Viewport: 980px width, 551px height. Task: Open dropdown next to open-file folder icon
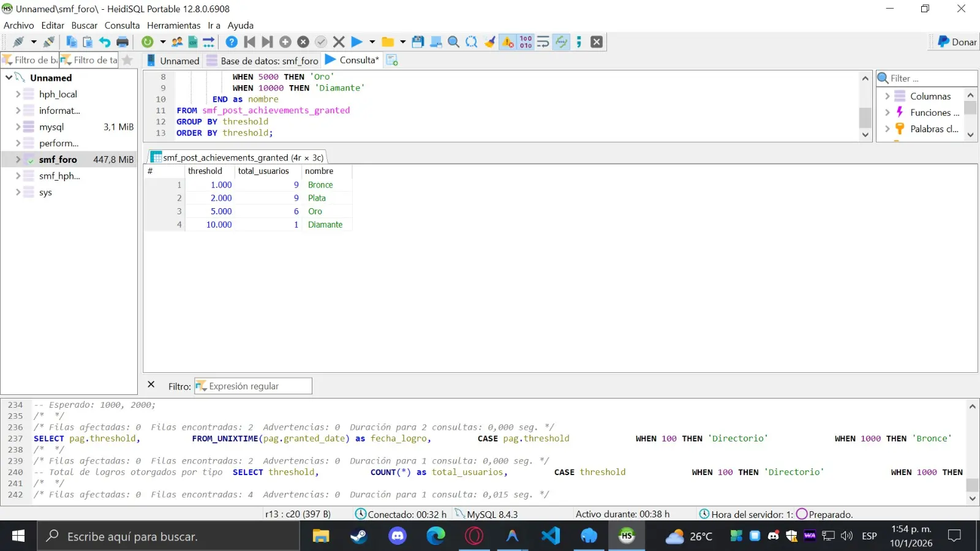tap(402, 42)
